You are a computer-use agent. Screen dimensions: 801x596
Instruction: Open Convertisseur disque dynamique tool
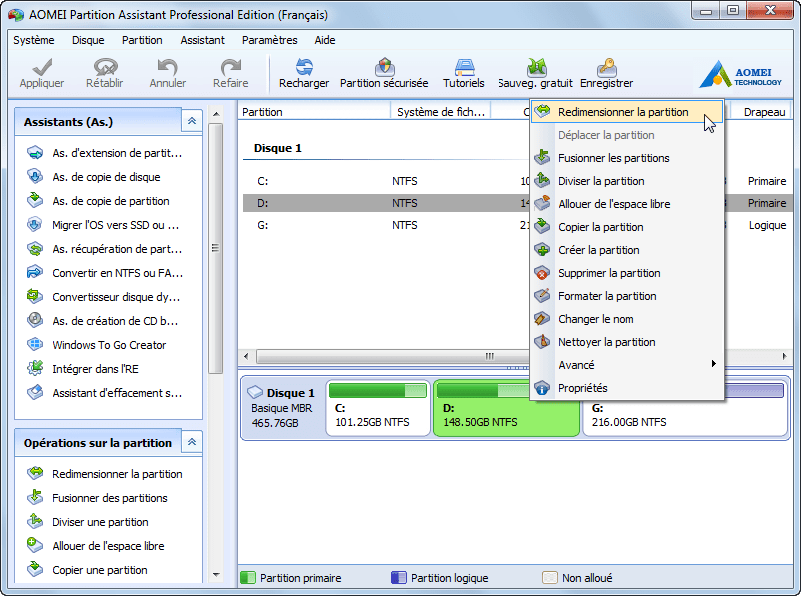click(104, 297)
